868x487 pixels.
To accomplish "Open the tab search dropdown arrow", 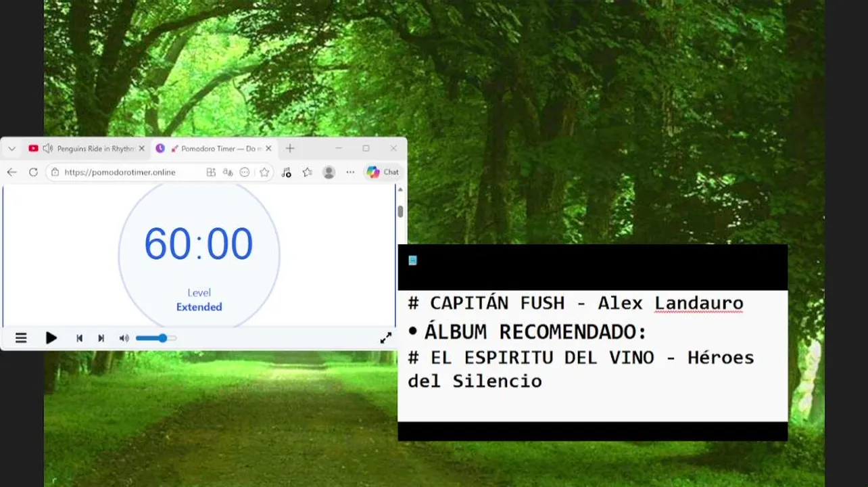I will click(x=11, y=149).
